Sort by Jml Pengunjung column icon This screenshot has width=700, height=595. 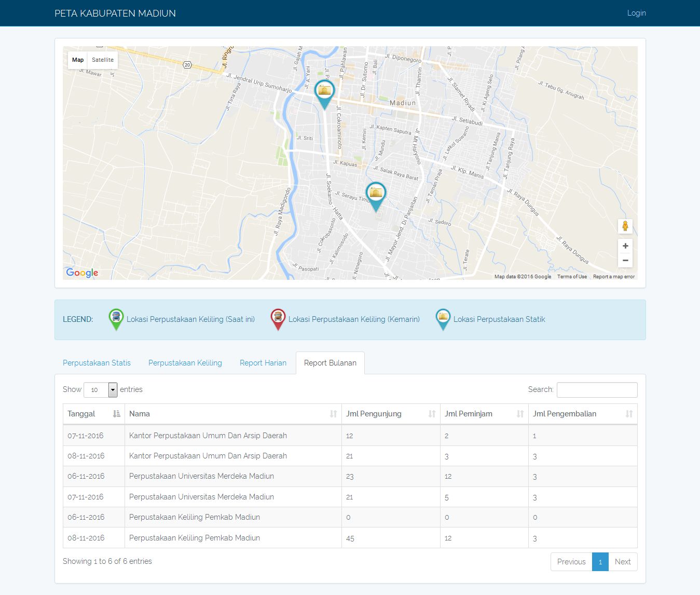432,414
